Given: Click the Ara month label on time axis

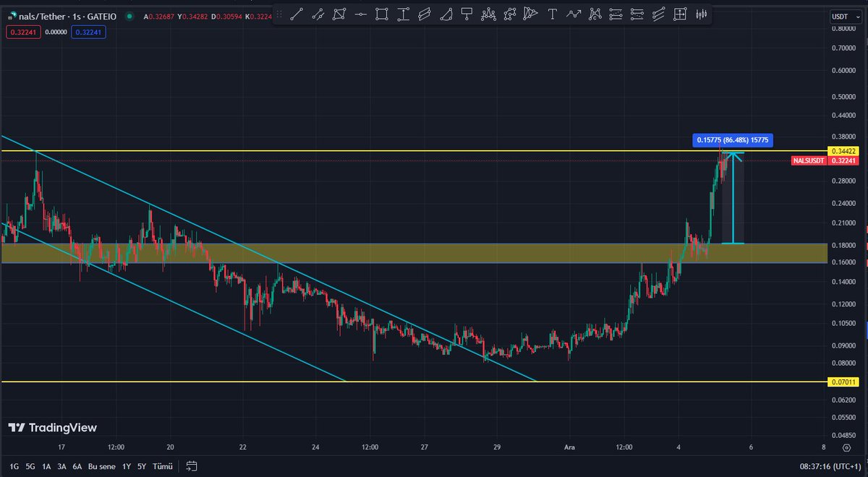Looking at the screenshot, I should point(570,448).
